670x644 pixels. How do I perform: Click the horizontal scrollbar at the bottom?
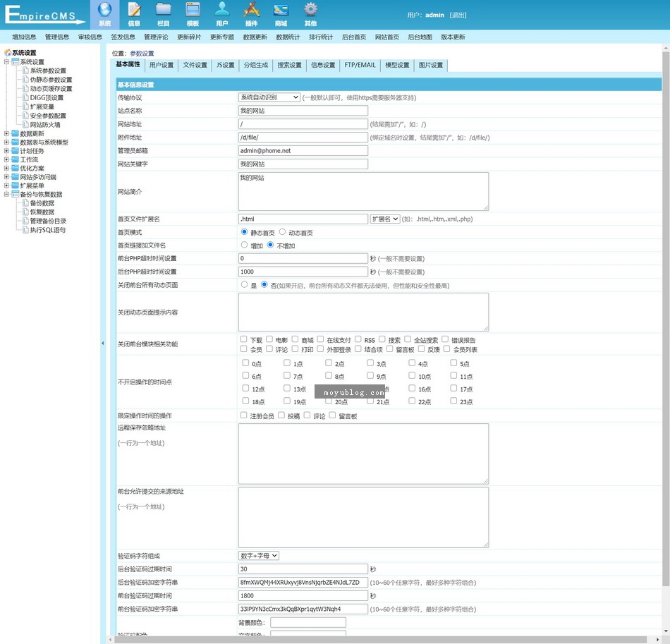tap(380, 640)
